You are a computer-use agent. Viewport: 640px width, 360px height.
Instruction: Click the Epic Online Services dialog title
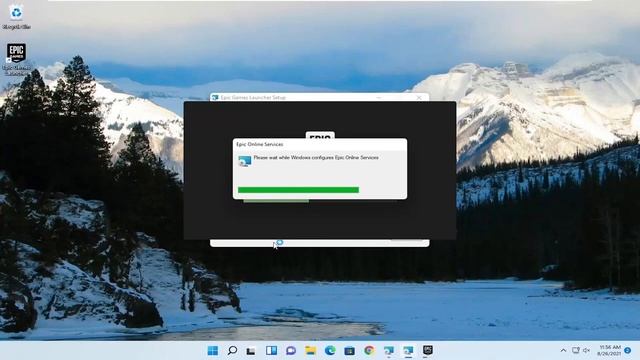[x=260, y=144]
